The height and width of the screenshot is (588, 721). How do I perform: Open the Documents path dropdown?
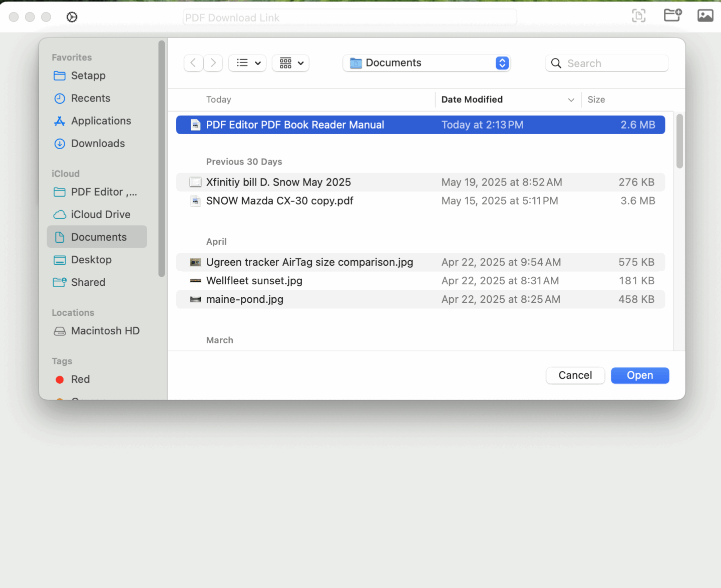coord(501,63)
